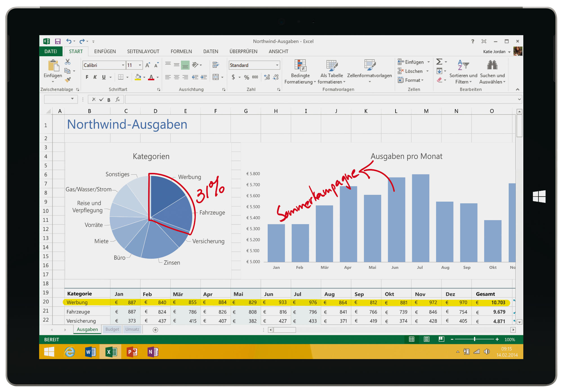Click the Orientation text angle icon

(x=195, y=65)
